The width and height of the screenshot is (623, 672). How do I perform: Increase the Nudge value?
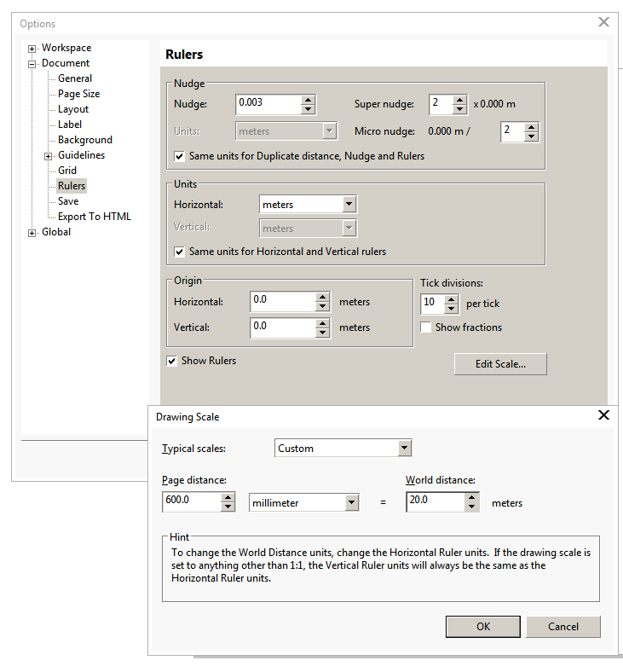click(308, 101)
